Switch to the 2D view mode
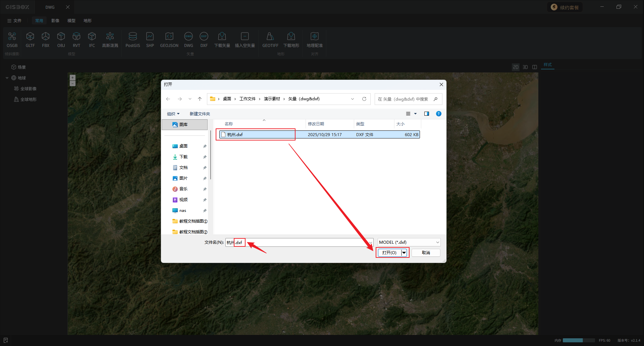 coord(516,67)
